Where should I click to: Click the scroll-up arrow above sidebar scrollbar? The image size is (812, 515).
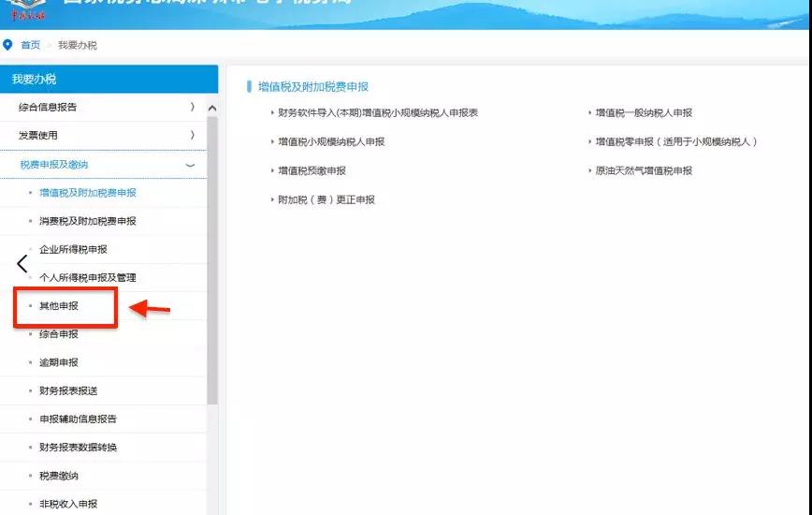[211, 109]
